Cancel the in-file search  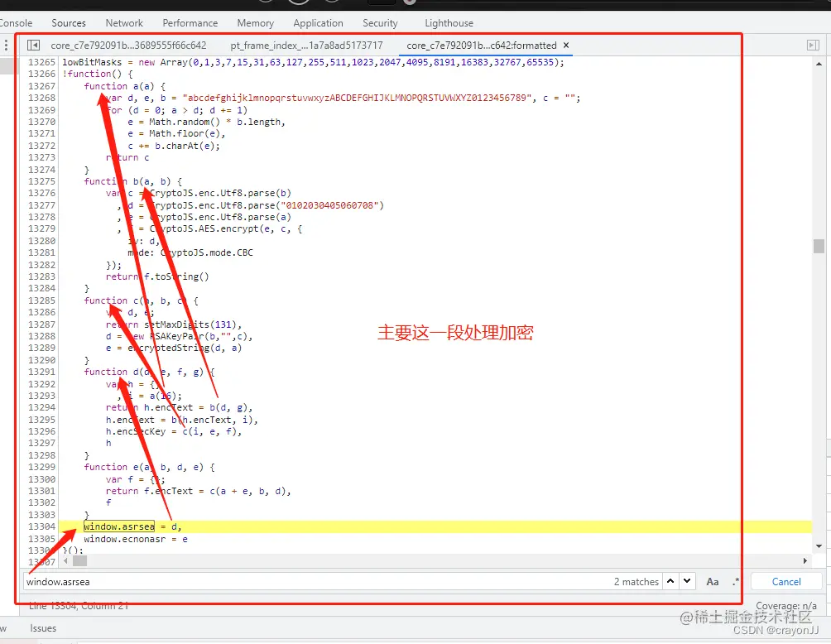tap(786, 581)
